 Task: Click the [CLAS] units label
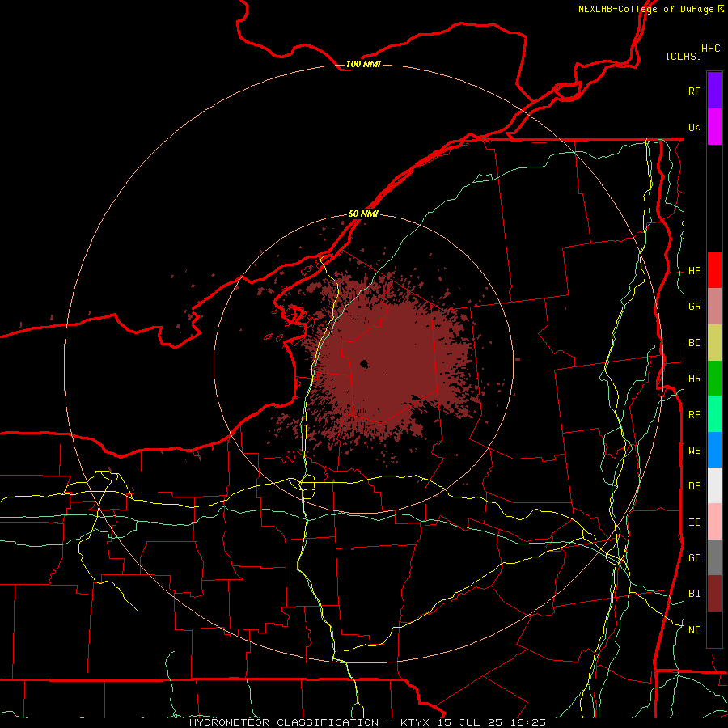tap(684, 56)
